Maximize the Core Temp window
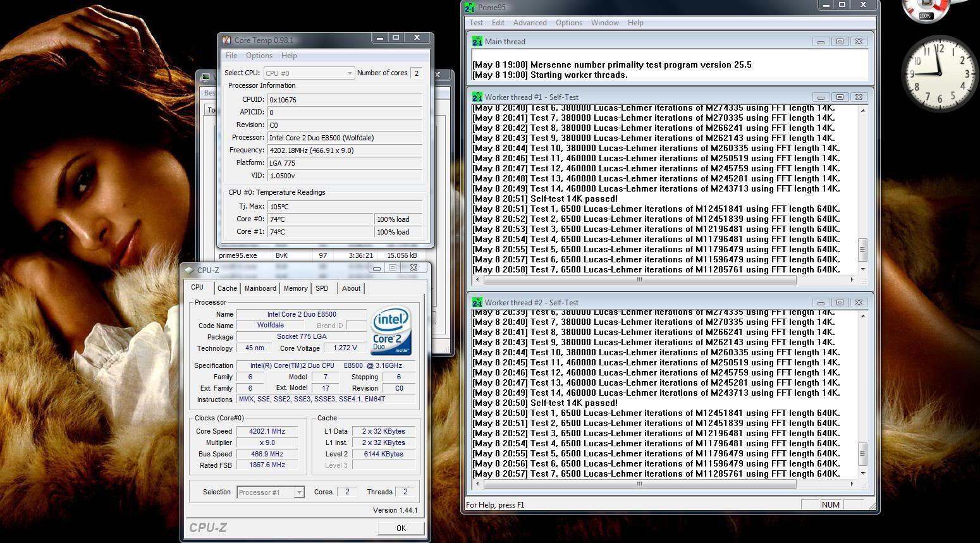This screenshot has width=980, height=543. [396, 39]
